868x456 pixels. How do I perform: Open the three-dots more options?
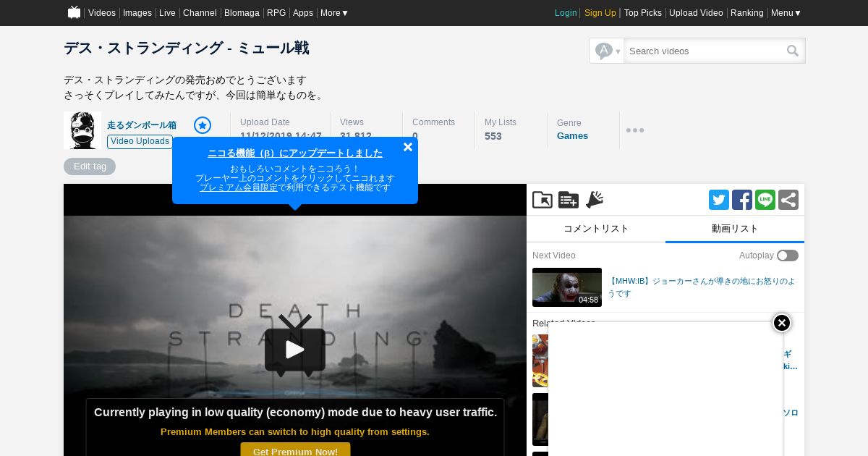point(635,130)
